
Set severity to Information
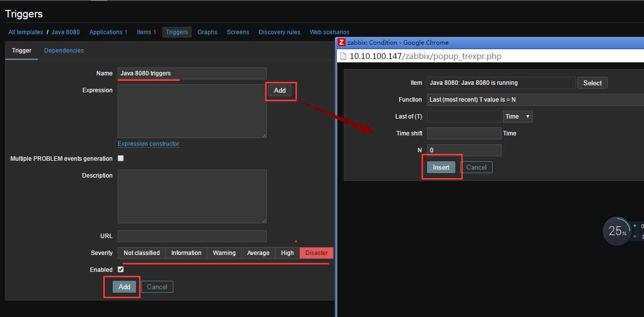click(x=186, y=253)
